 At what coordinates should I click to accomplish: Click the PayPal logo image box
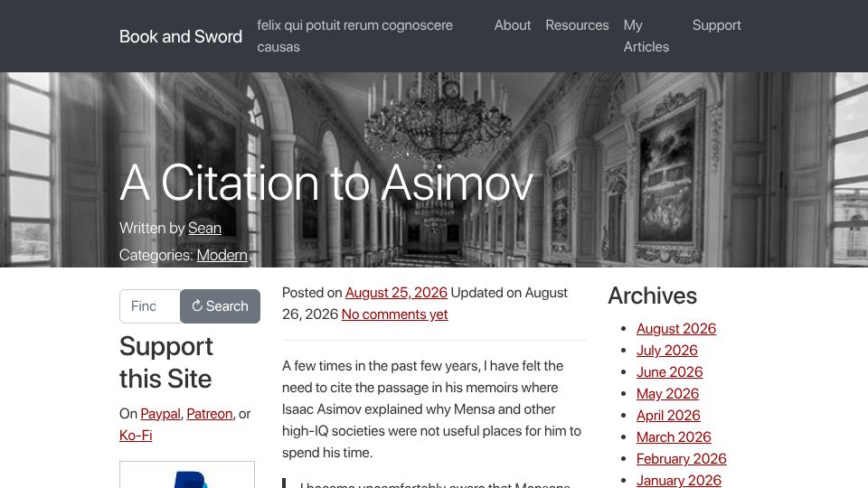point(187,474)
